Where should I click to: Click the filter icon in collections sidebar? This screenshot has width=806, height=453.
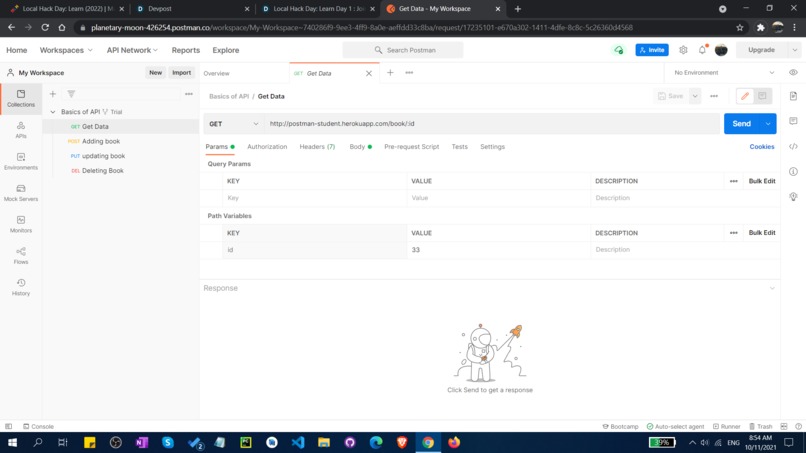[71, 94]
